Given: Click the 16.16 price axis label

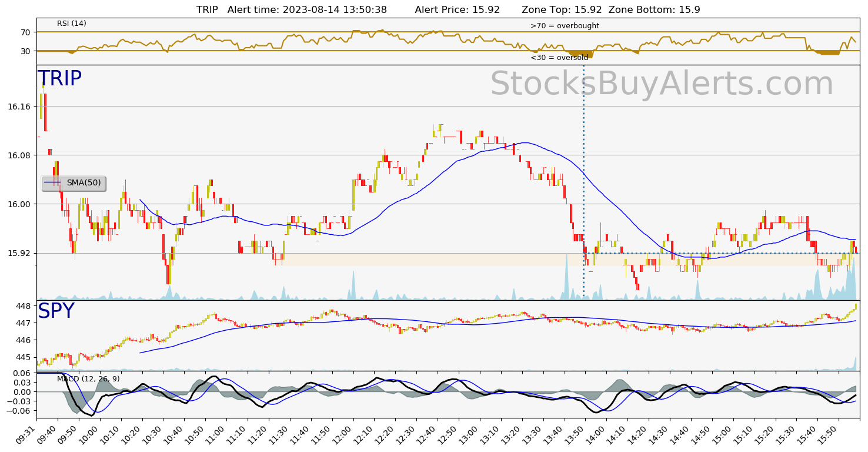Looking at the screenshot, I should pyautogui.click(x=19, y=107).
